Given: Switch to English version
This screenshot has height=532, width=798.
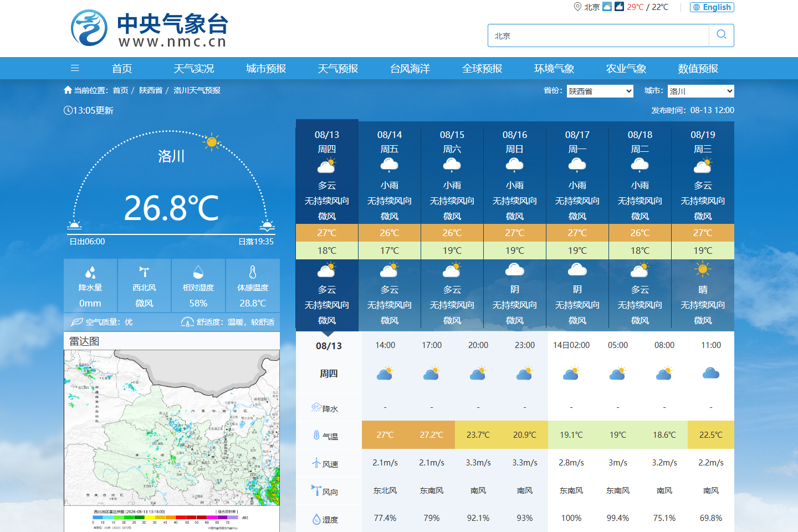Looking at the screenshot, I should (x=712, y=7).
